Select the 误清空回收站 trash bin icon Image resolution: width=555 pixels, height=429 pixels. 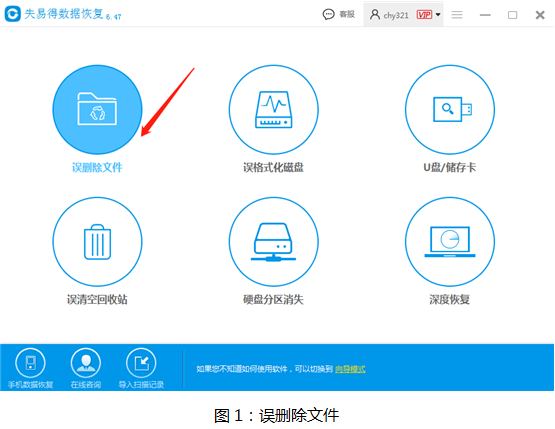(97, 242)
